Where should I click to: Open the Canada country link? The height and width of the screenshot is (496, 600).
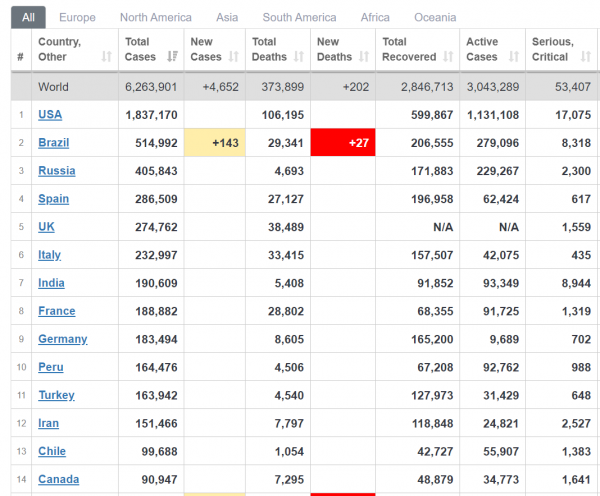pyautogui.click(x=59, y=479)
